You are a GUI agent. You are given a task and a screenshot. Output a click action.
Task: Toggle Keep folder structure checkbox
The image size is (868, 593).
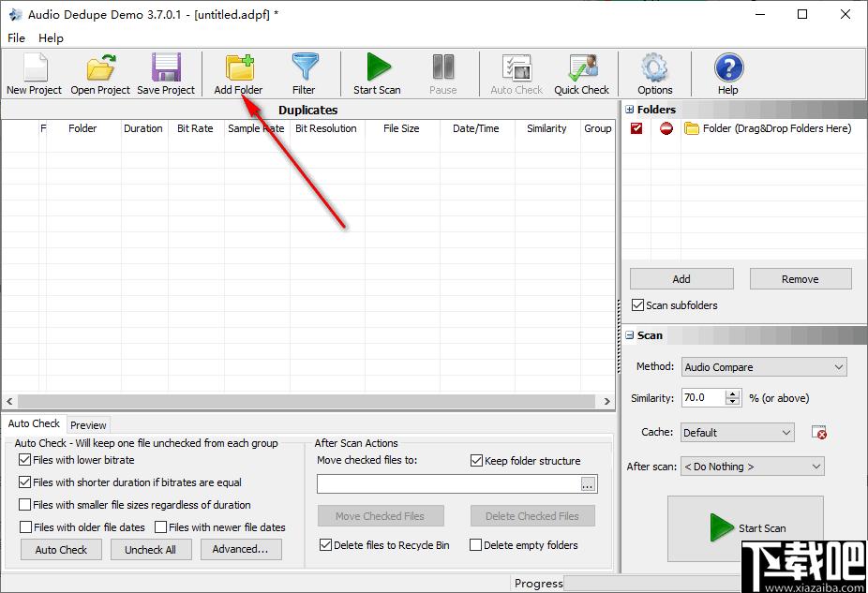476,460
